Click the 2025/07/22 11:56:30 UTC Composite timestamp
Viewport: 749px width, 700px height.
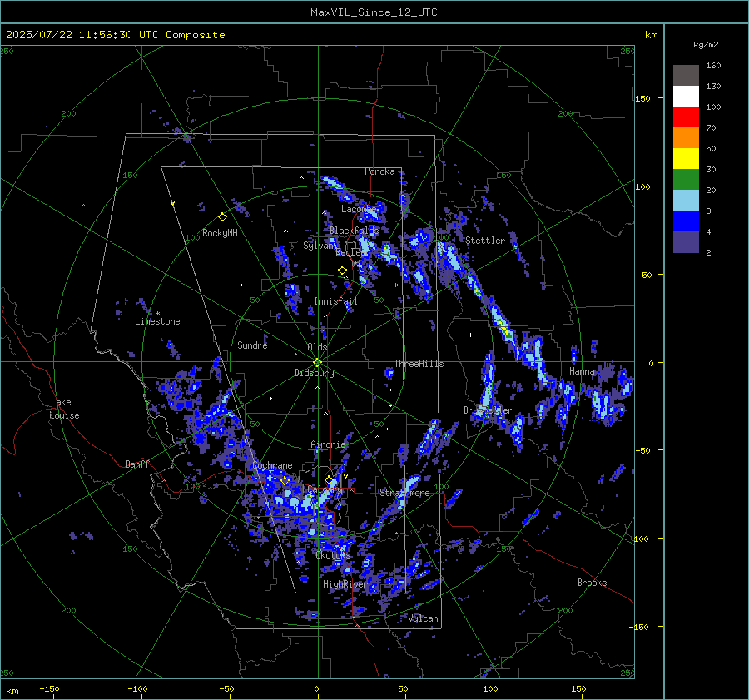coord(115,35)
